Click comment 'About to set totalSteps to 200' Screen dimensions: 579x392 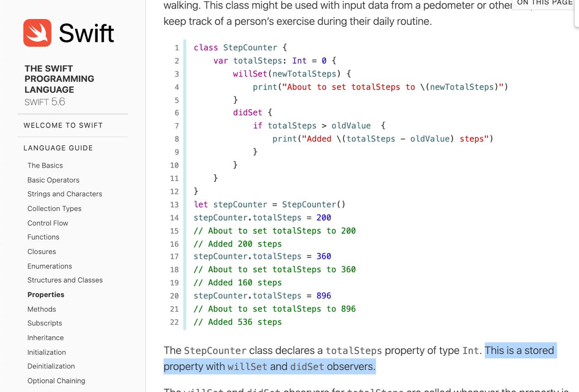[x=275, y=231]
